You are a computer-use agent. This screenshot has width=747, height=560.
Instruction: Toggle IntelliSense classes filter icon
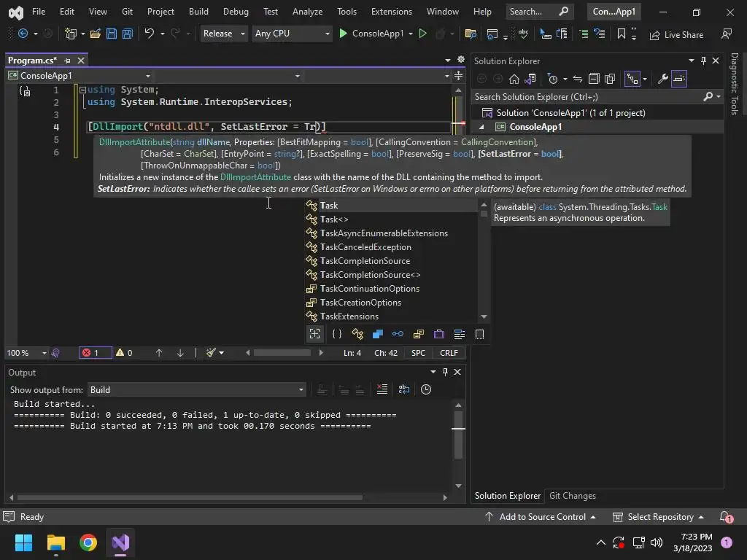(357, 334)
